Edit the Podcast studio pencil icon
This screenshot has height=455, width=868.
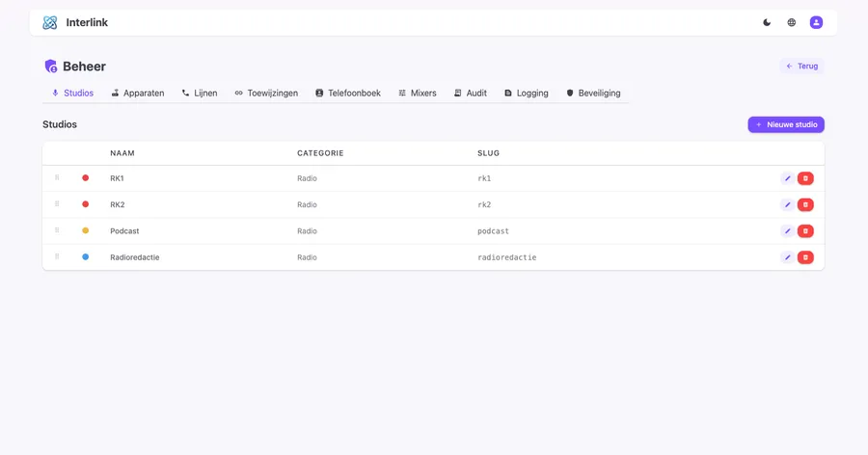787,230
